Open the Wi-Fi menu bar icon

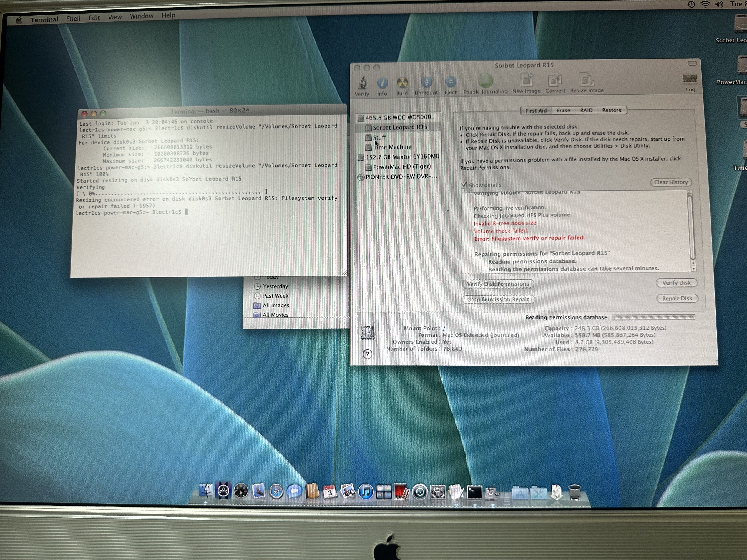click(705, 4)
